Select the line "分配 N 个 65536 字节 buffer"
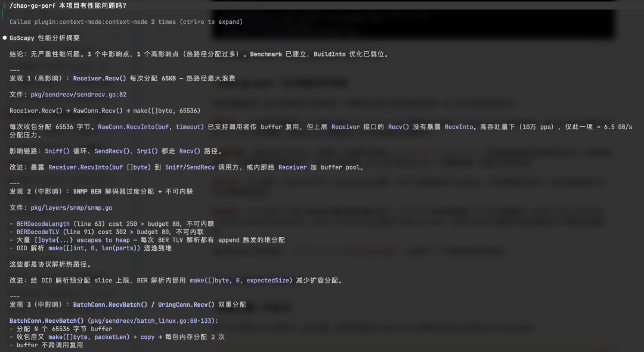Image resolution: width=644 pixels, height=352 pixels. pos(64,329)
